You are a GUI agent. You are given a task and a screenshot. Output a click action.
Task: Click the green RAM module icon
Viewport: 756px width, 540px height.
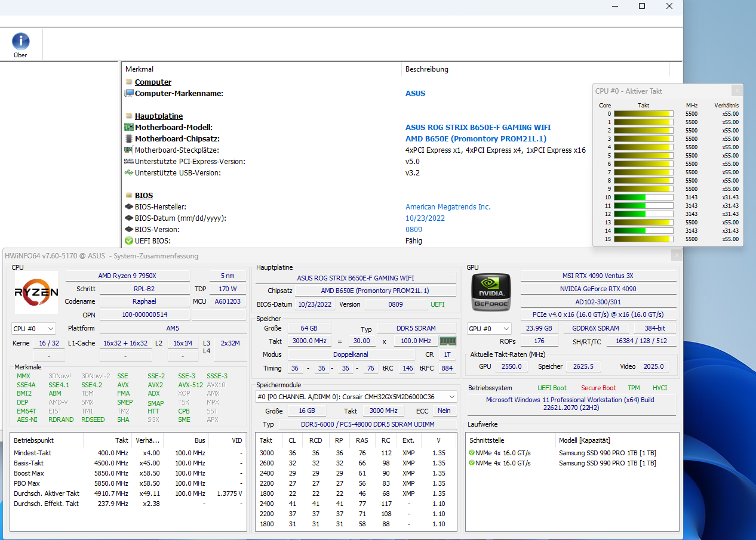coord(448,341)
